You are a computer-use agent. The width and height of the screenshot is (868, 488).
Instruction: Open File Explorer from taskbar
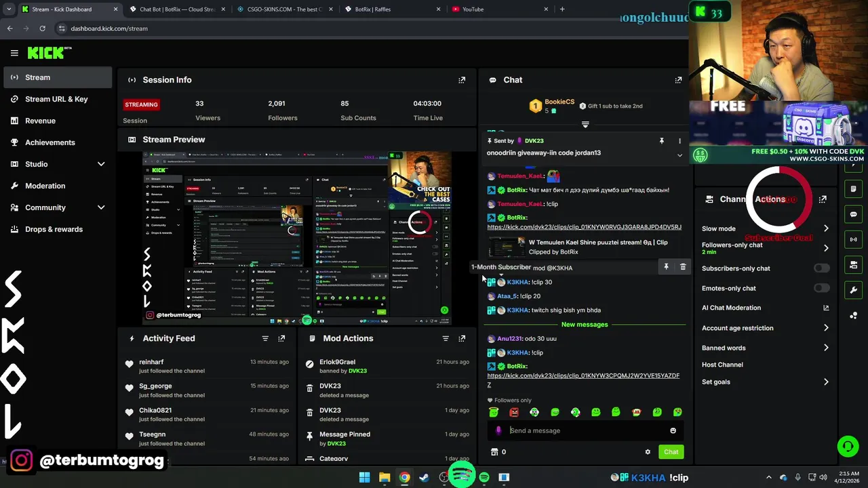[384, 478]
